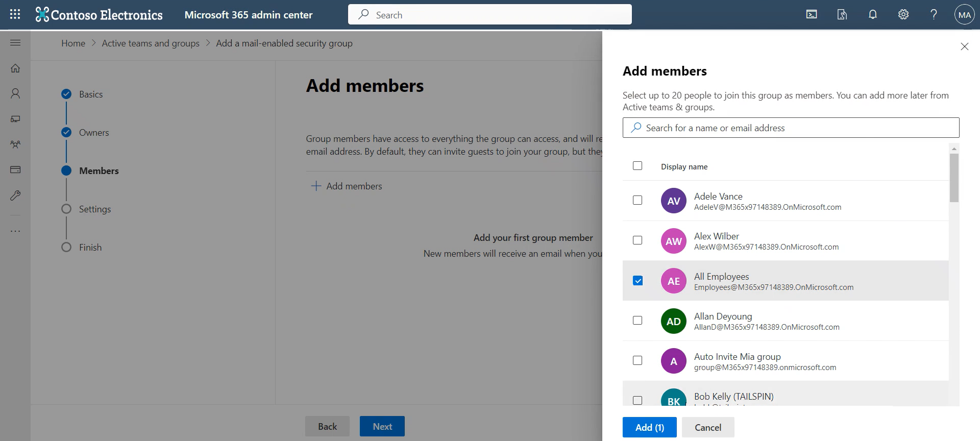Screen dimensions: 980x441
Task: Go to the Owners wizard step
Action: (93, 133)
